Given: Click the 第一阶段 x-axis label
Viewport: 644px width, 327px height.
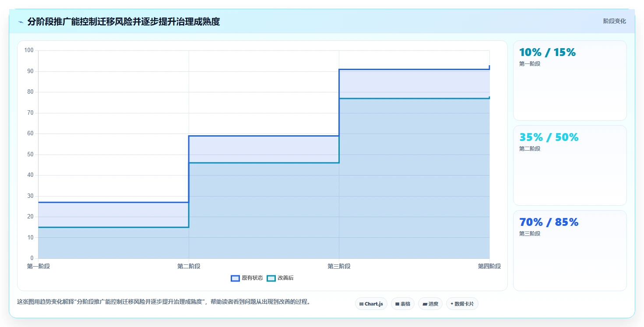Looking at the screenshot, I should coord(39,266).
